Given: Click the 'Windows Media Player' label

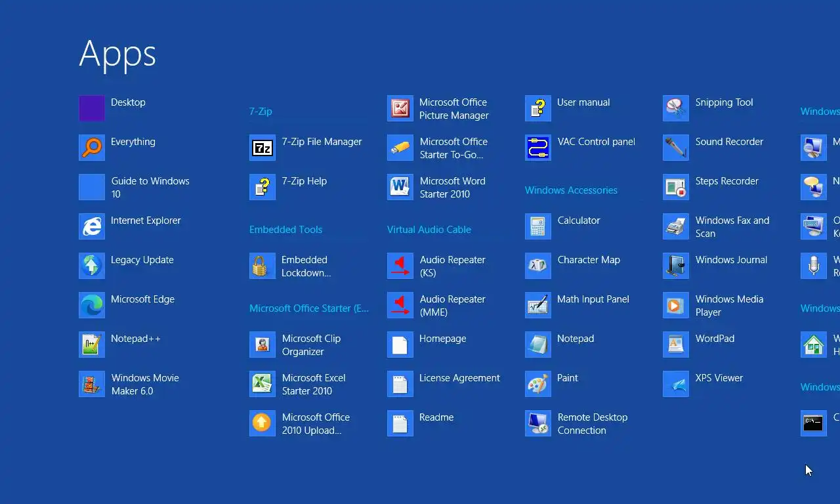Looking at the screenshot, I should click(729, 306).
